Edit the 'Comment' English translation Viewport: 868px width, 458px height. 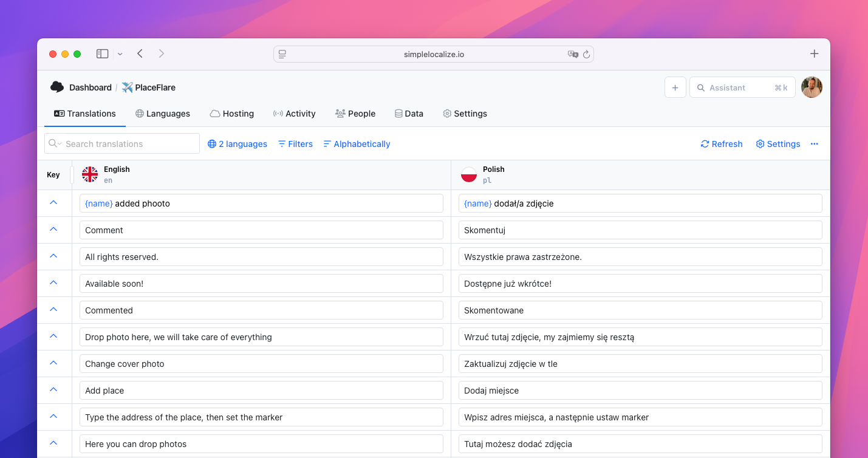pos(261,230)
